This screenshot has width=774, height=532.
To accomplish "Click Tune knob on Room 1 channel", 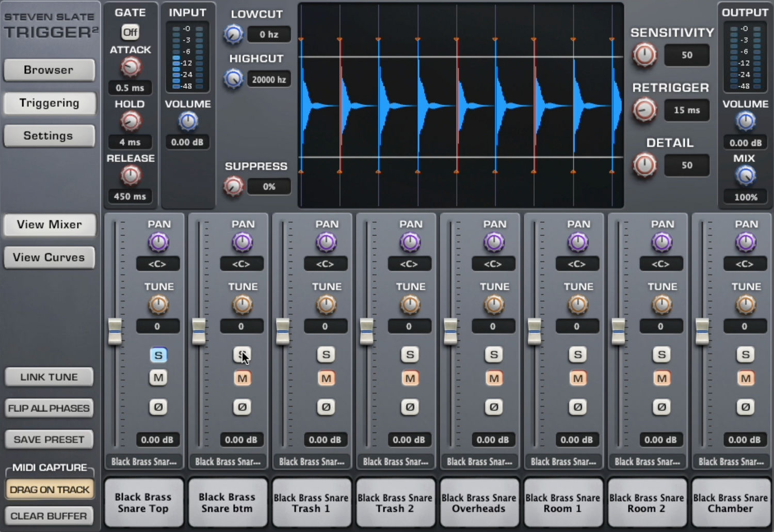I will [x=578, y=305].
